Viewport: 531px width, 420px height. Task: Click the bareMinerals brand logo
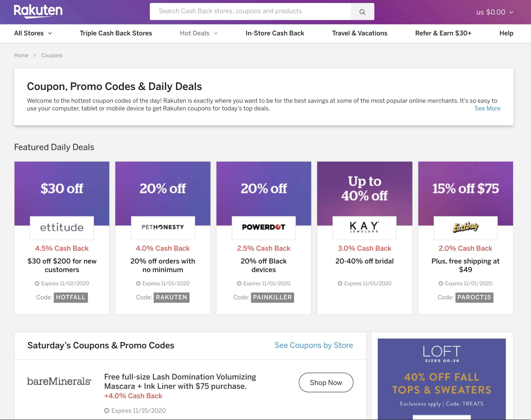(x=59, y=381)
